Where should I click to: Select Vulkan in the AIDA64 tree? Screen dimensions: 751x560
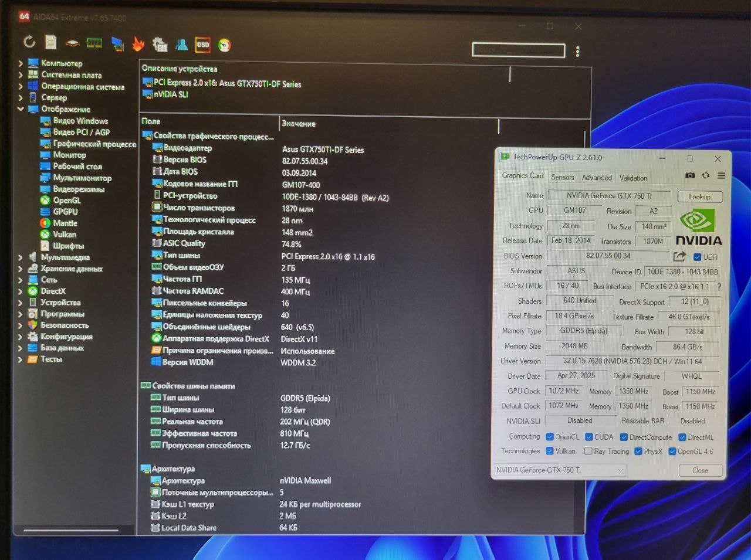[64, 234]
